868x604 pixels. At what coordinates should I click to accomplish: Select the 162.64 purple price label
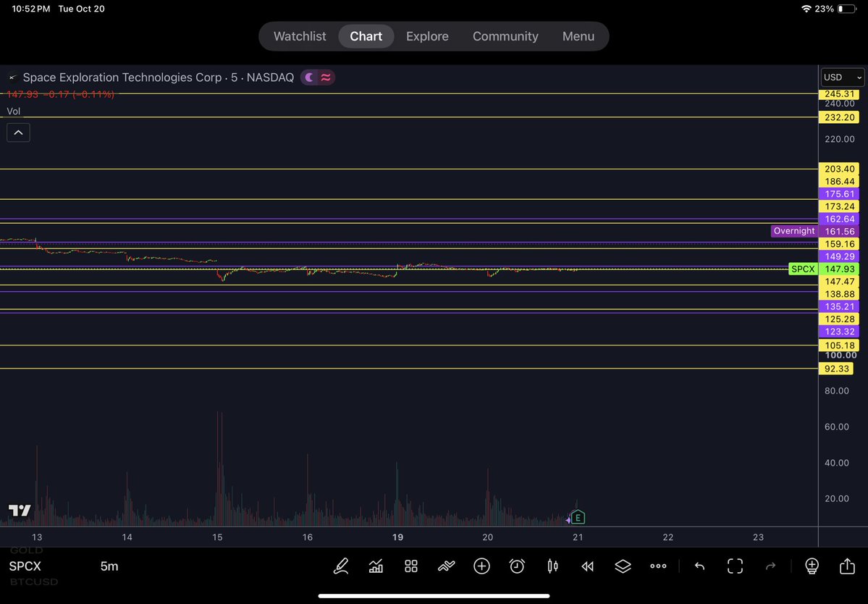click(839, 219)
